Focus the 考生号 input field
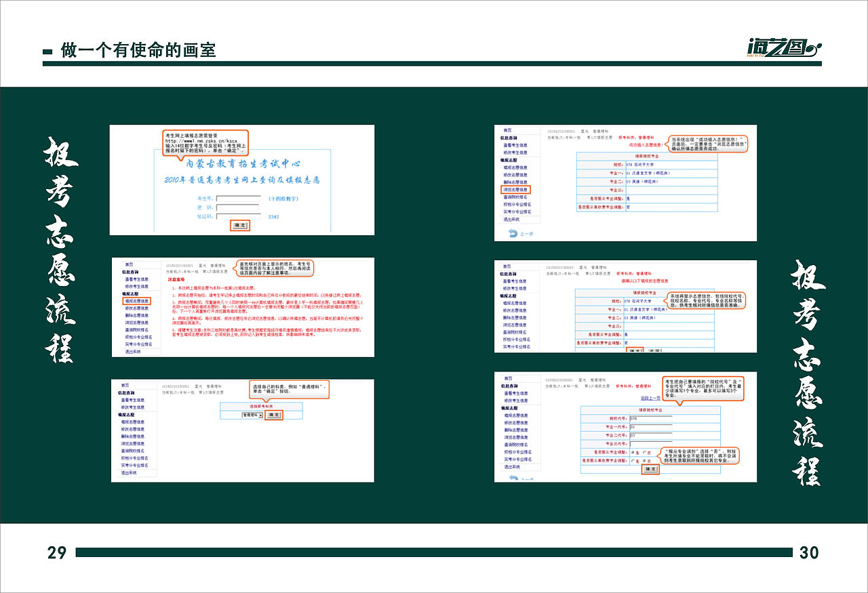Viewport: 868px width, 593px height. (237, 199)
